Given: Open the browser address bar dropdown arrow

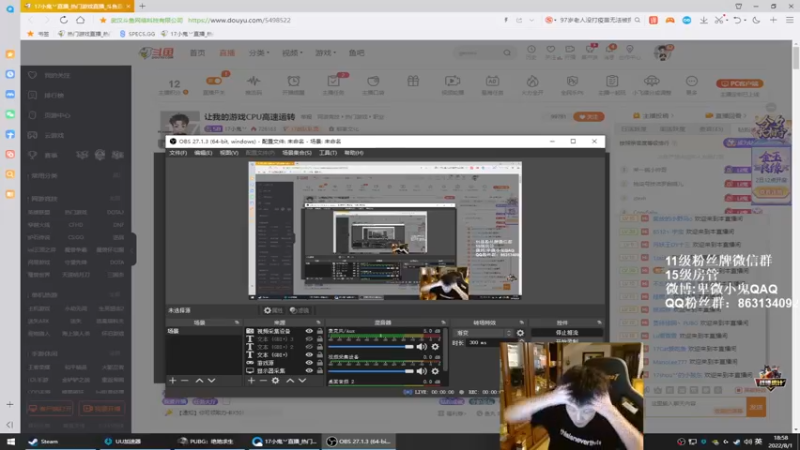Looking at the screenshot, I should click(x=531, y=20).
